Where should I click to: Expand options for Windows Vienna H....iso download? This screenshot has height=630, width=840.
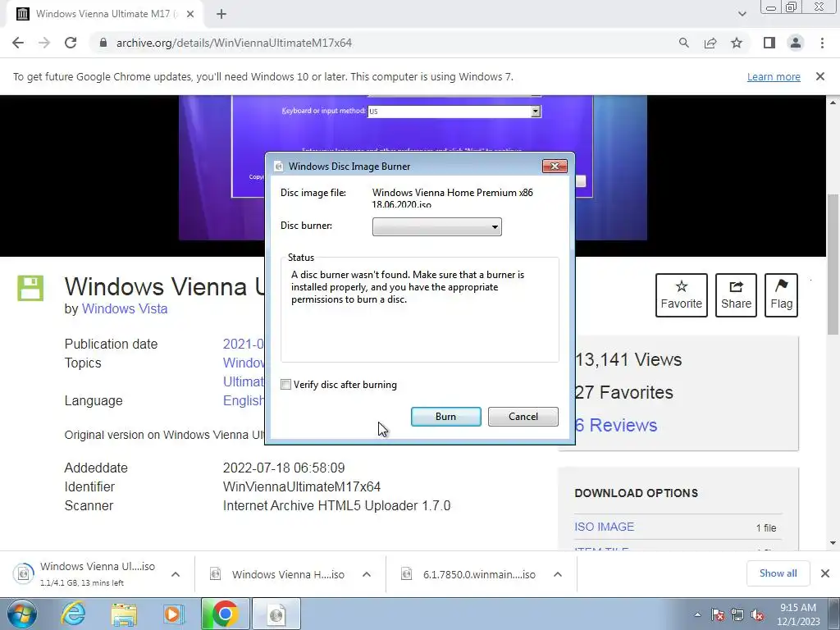(x=367, y=574)
